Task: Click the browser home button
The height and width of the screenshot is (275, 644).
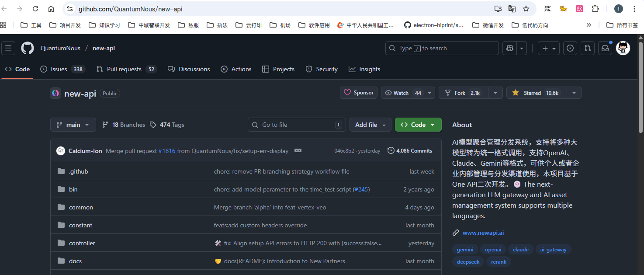Action: pos(51,9)
